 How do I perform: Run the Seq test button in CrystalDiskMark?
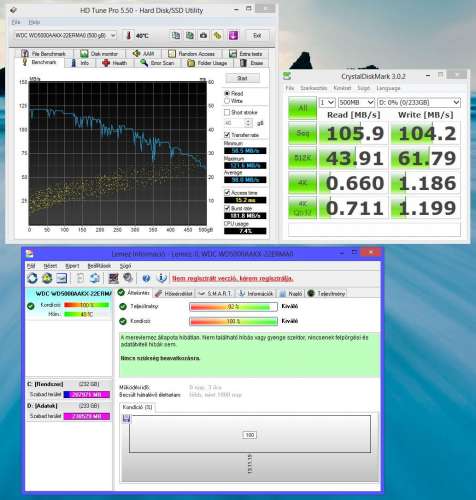click(x=302, y=133)
